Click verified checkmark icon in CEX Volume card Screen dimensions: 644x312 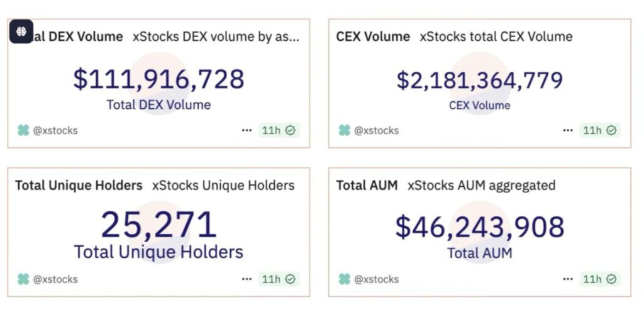point(611,130)
